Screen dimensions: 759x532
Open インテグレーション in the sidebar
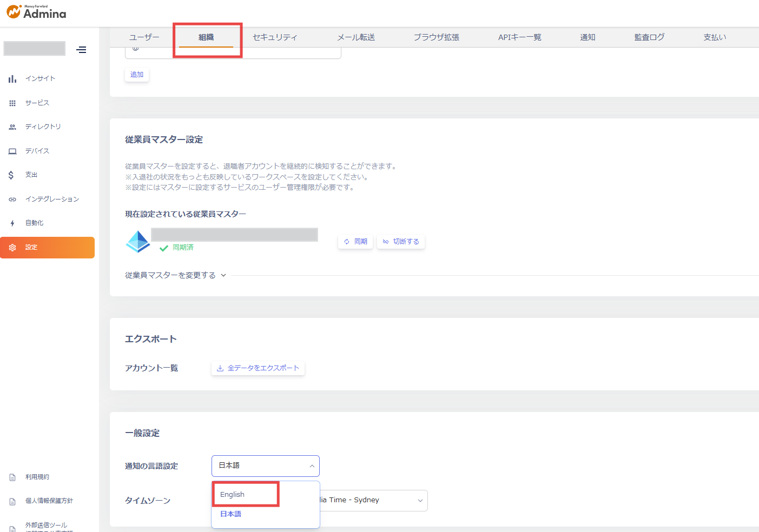point(52,199)
